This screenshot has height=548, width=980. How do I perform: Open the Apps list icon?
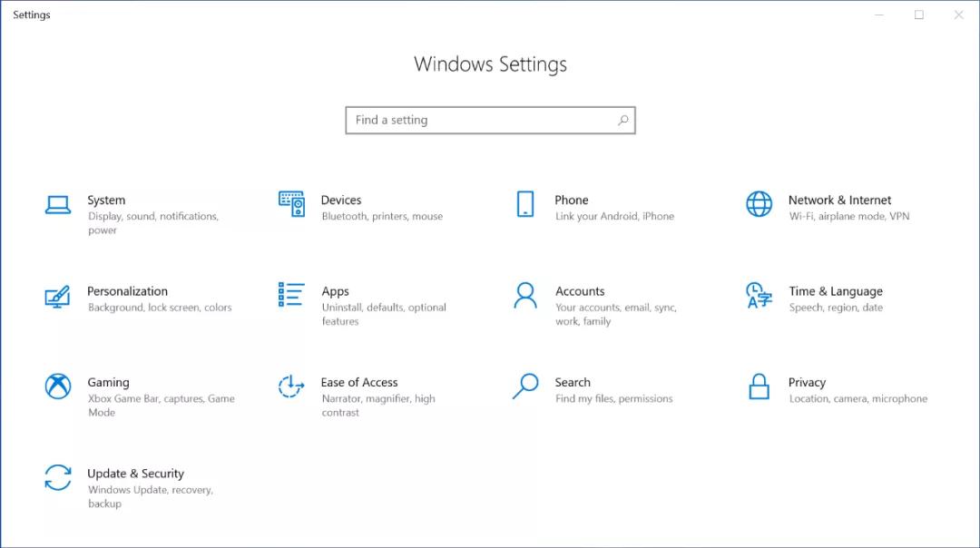coord(291,297)
